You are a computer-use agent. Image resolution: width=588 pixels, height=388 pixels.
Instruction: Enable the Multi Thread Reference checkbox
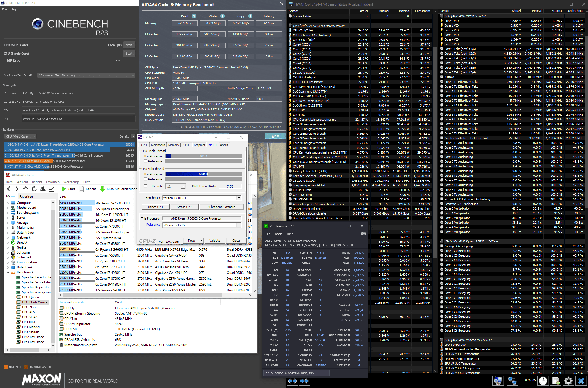coord(145,179)
